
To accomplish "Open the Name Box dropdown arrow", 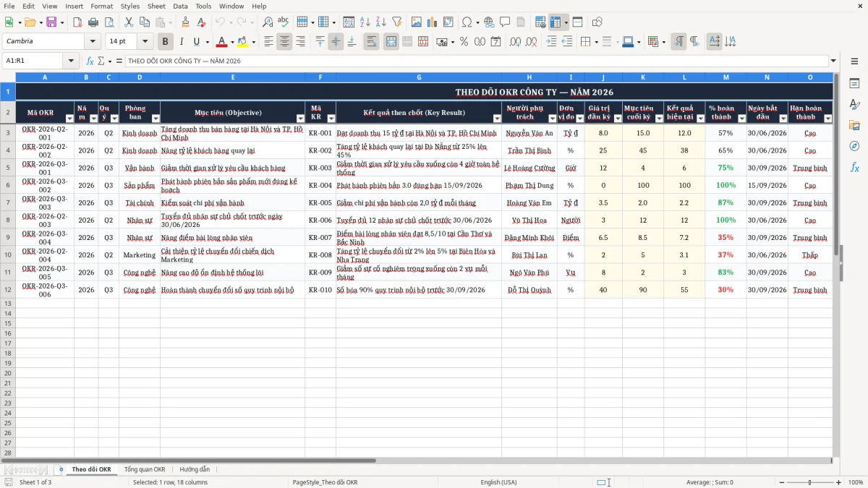I will [x=72, y=61].
